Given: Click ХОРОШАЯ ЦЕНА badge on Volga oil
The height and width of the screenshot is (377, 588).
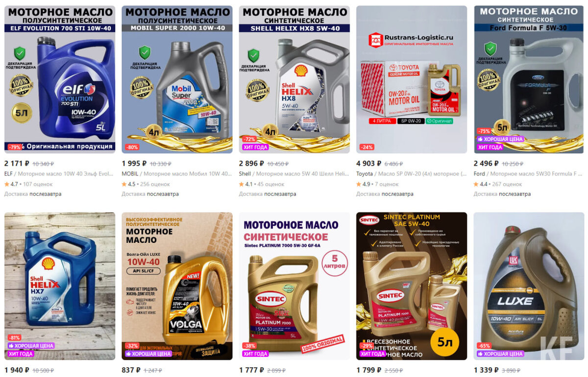Looking at the screenshot, I should [148, 353].
